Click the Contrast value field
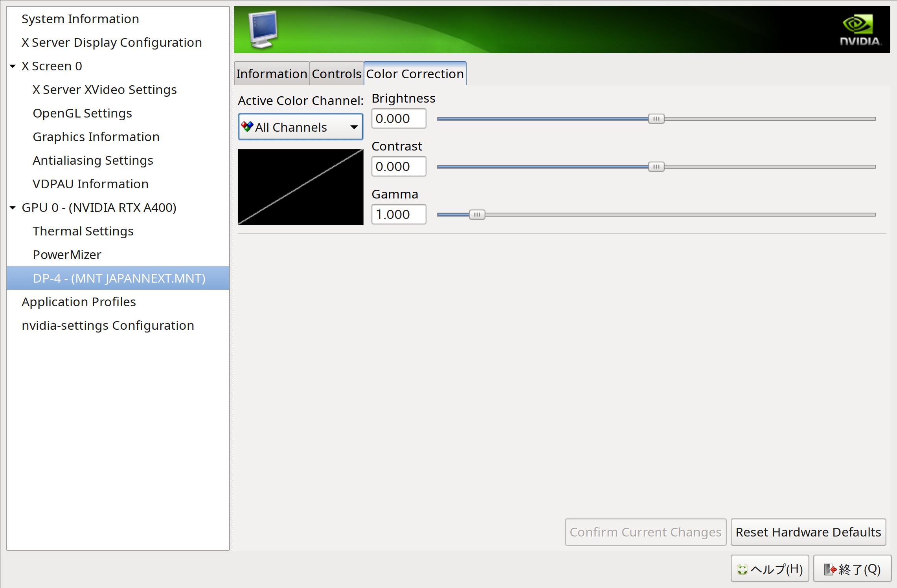The width and height of the screenshot is (897, 588). point(399,166)
